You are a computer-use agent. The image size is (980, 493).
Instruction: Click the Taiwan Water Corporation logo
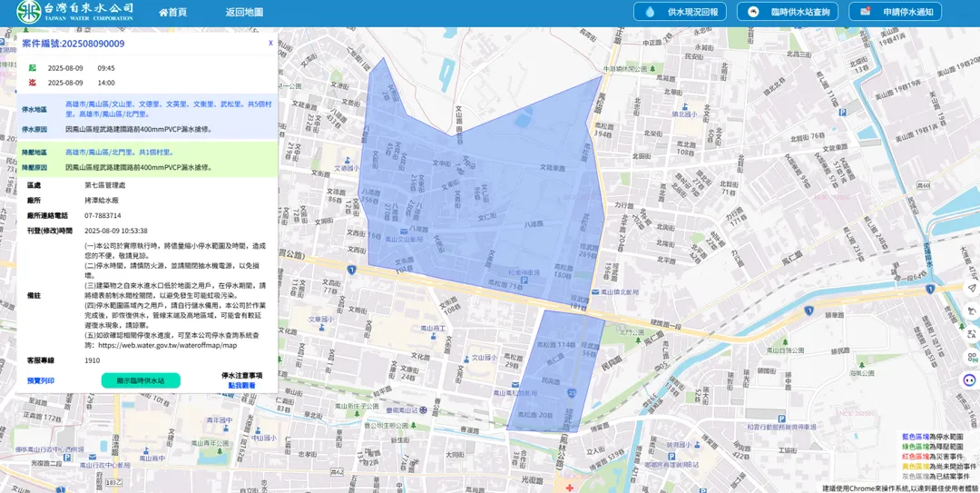(x=75, y=11)
